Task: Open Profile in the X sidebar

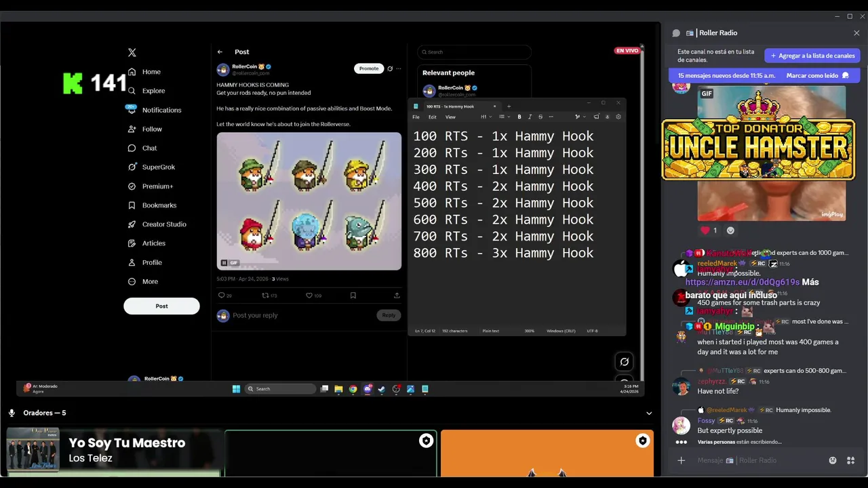Action: (144, 262)
